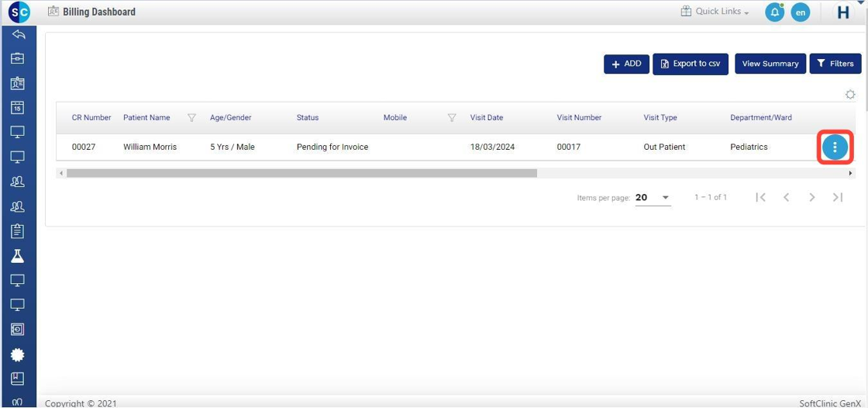Open the laboratory flask icon in sidebar
The image size is (868, 408).
pyautogui.click(x=18, y=255)
